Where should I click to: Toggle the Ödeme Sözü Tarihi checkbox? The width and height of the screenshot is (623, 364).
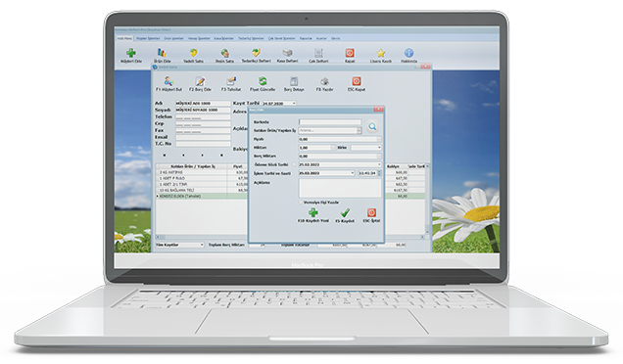tap(295, 164)
